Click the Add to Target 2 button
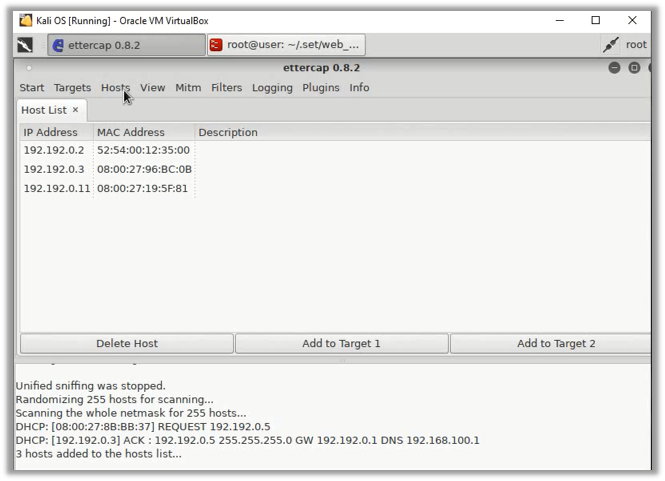665x481 pixels. [x=551, y=343]
